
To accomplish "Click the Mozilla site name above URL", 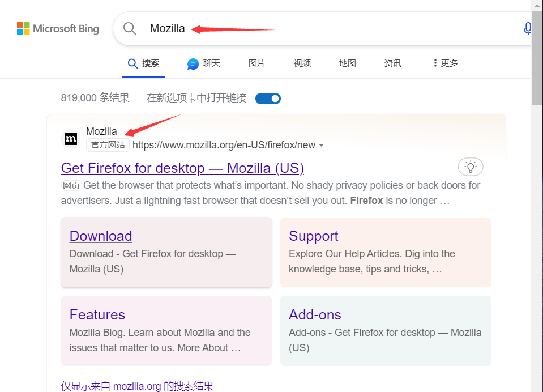I will pos(101,131).
